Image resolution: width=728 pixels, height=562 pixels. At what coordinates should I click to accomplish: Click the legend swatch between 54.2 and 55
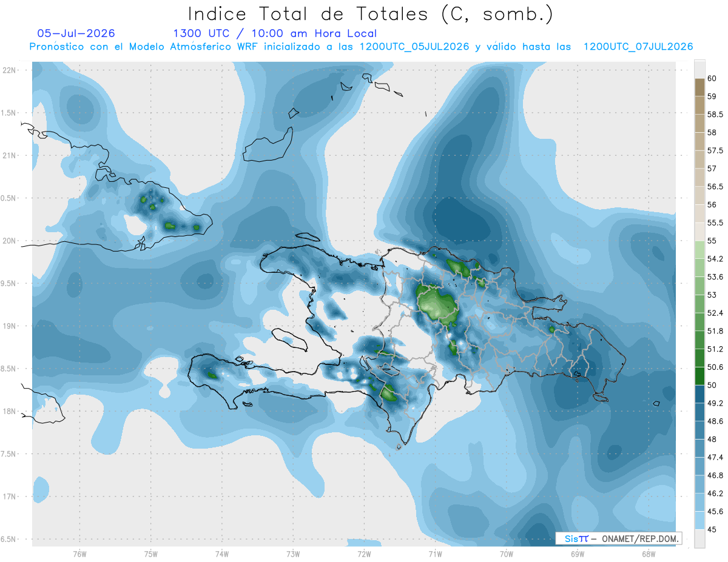pos(699,250)
